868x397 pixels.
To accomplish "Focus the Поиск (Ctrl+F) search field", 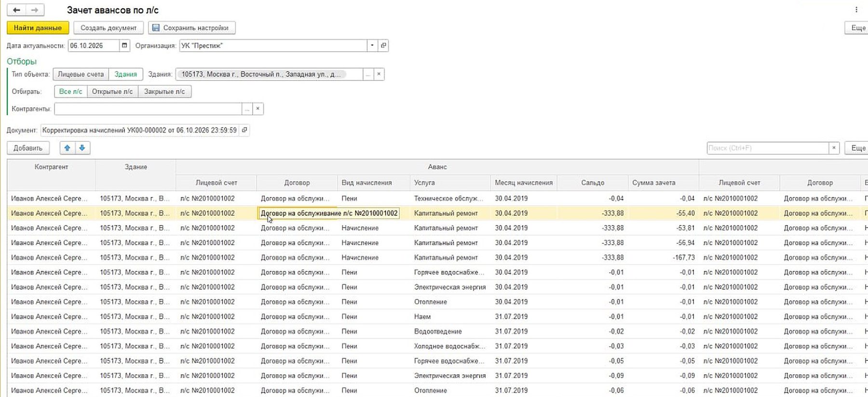I will pyautogui.click(x=768, y=148).
